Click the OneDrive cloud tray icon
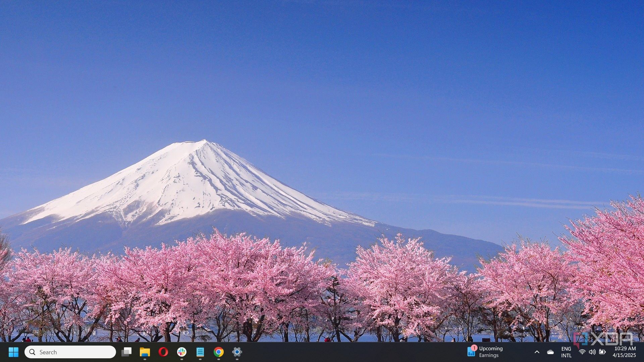Viewport: 644px width, 362px height. (x=550, y=352)
